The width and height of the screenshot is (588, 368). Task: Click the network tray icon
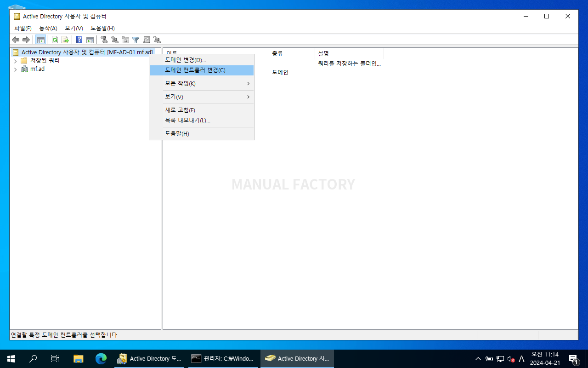pos(500,359)
